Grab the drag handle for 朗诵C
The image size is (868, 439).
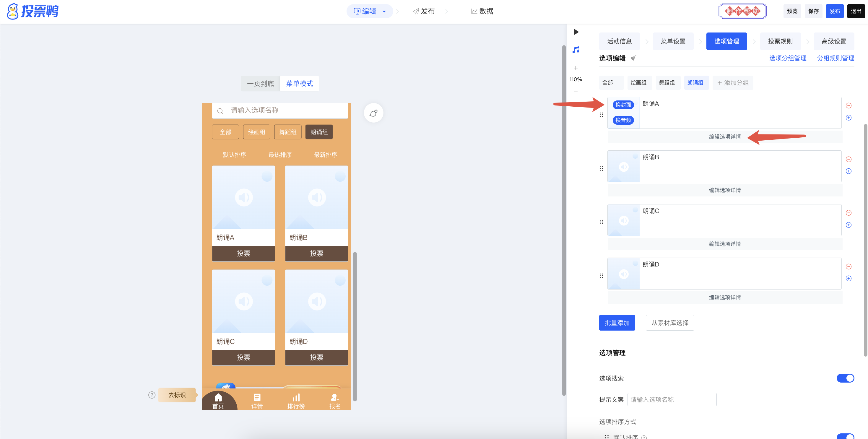tap(601, 222)
